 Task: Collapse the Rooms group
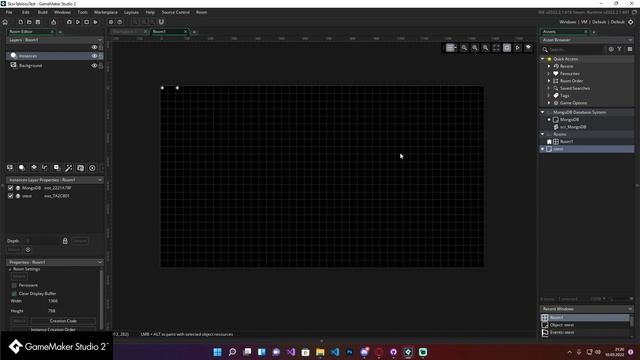point(543,134)
